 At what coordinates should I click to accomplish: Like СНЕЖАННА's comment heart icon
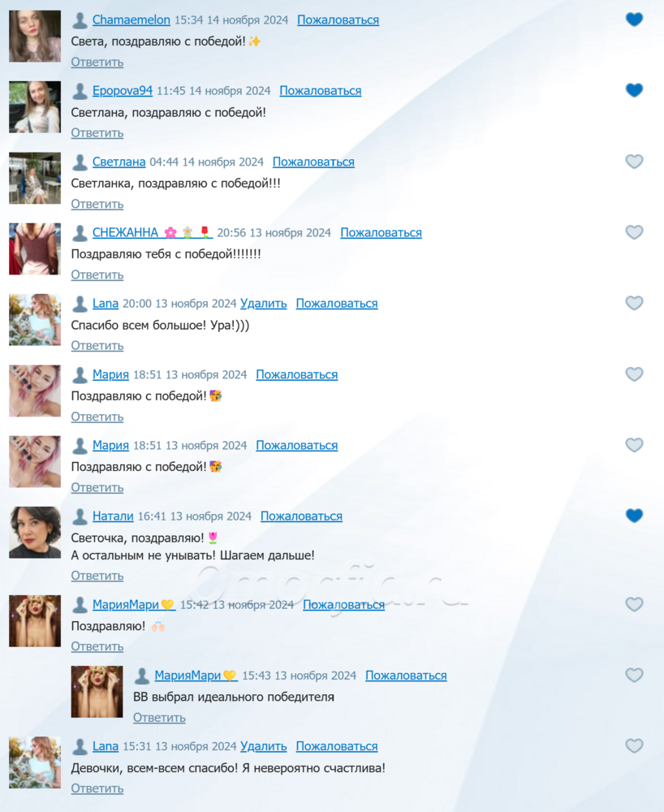634,232
